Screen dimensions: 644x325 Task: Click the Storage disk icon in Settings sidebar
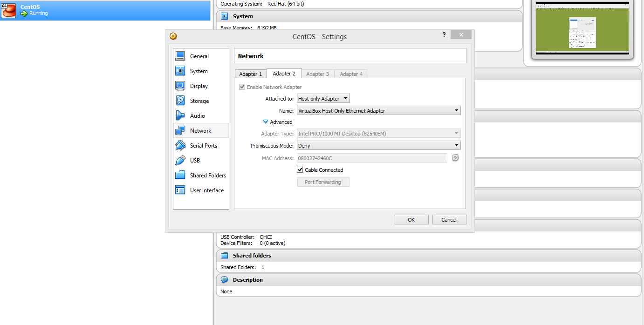click(180, 101)
